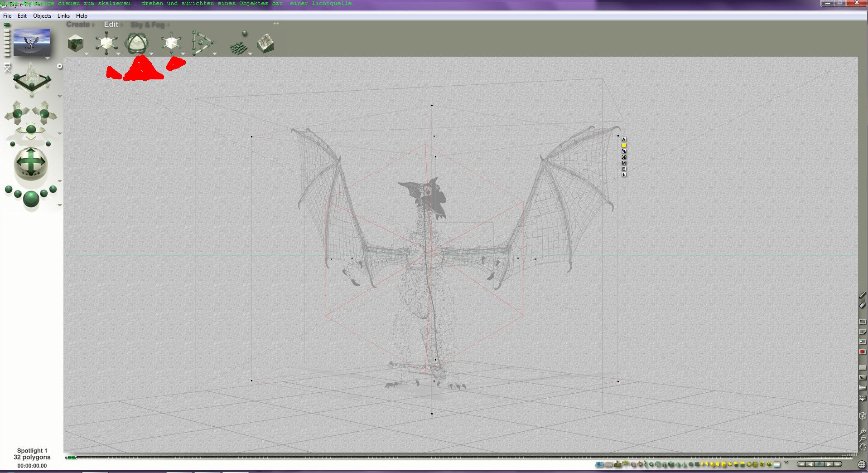The height and width of the screenshot is (473, 868).
Task: Select trees icon in selection palette
Action: pyautogui.click(x=626, y=464)
